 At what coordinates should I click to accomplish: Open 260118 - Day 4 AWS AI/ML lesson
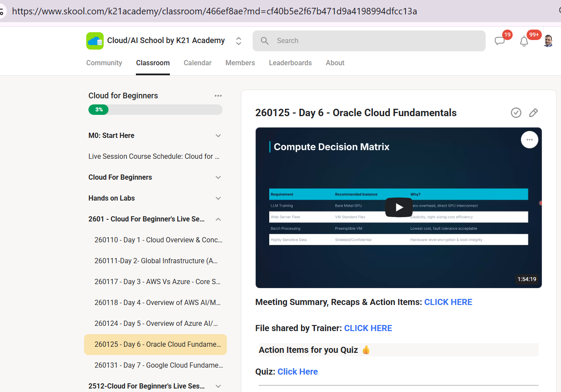pos(155,303)
